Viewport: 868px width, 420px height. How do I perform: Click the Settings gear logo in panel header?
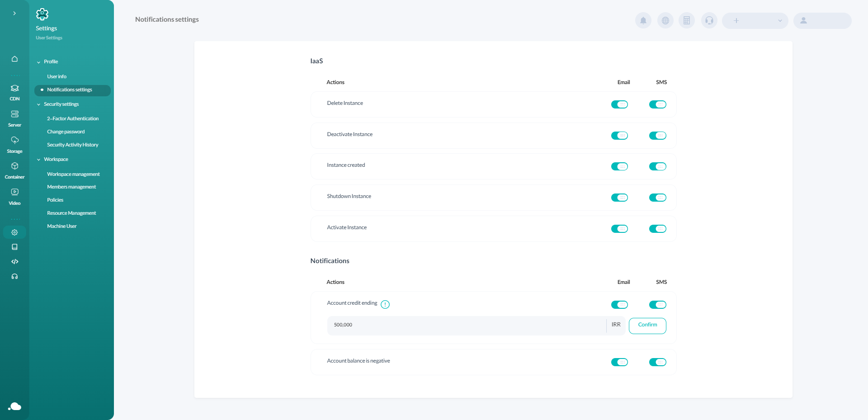pos(42,14)
